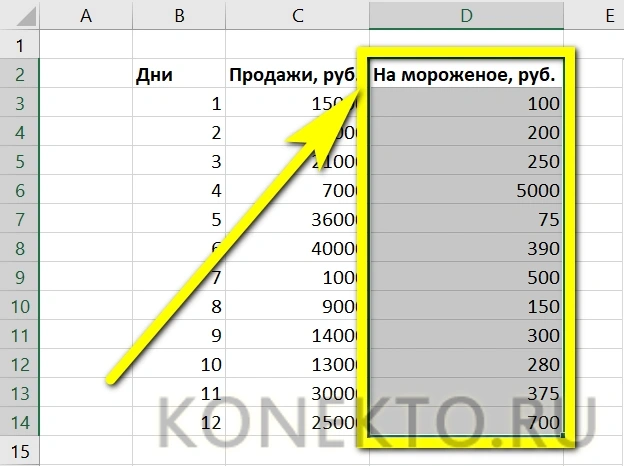
Task: Click the select-all corner of the sheet
Action: (x=20, y=15)
